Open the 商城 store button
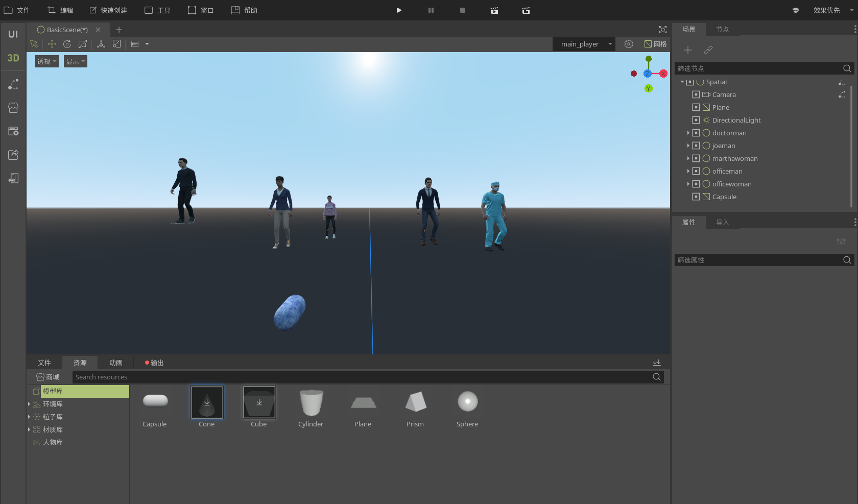 point(48,377)
